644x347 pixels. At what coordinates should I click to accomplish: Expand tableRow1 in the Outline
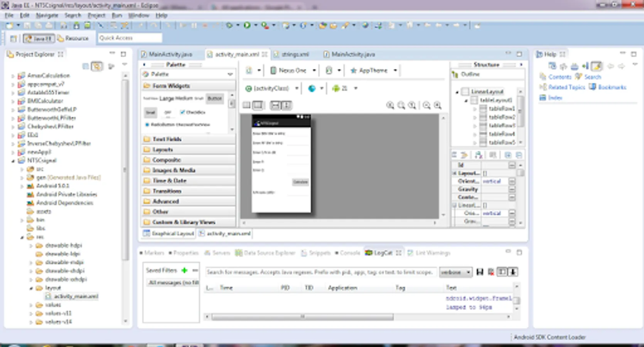(475, 109)
